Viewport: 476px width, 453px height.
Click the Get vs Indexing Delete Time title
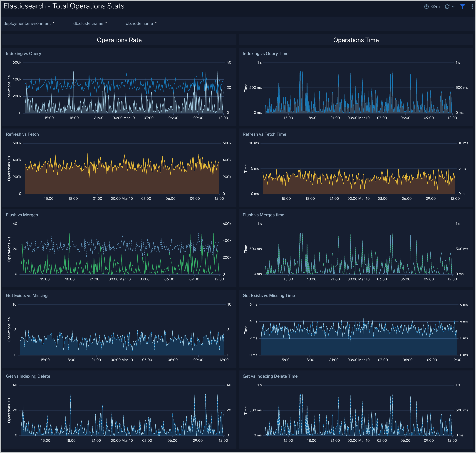coord(270,376)
